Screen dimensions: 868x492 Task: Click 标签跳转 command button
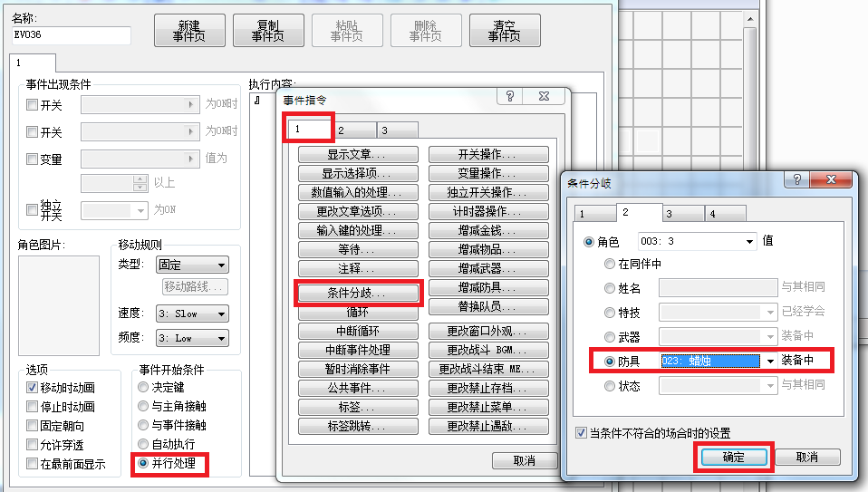tap(358, 426)
